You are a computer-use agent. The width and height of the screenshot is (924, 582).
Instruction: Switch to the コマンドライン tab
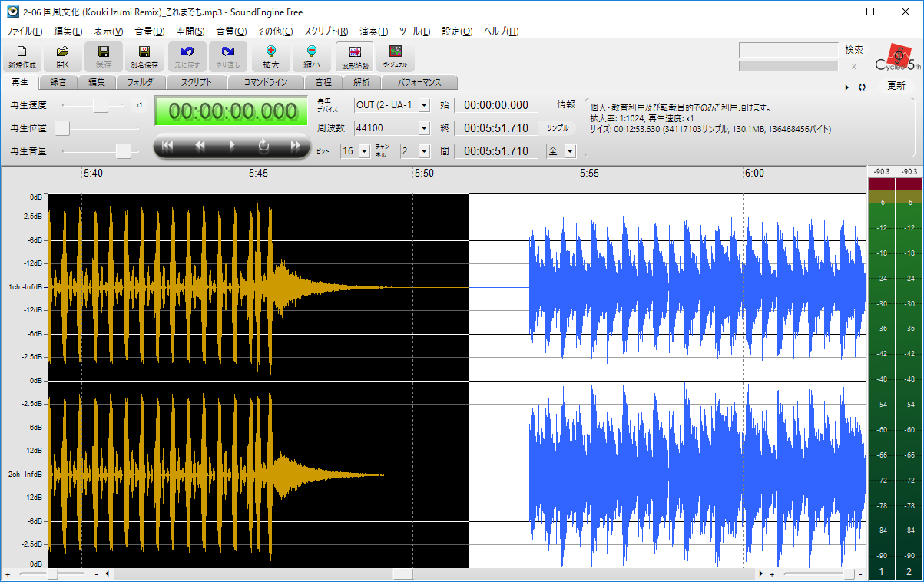point(267,82)
